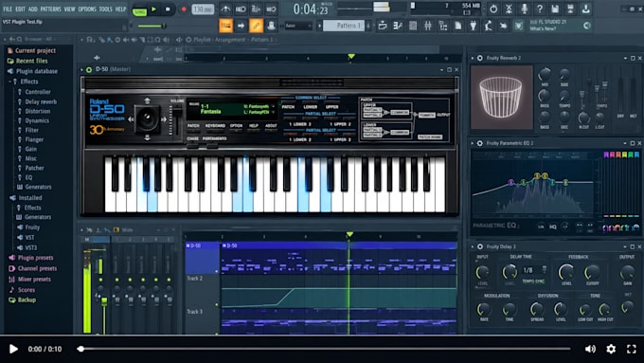Start playback with the transport play button
Image resolution: width=644 pixels, height=363 pixels.
pos(154,9)
